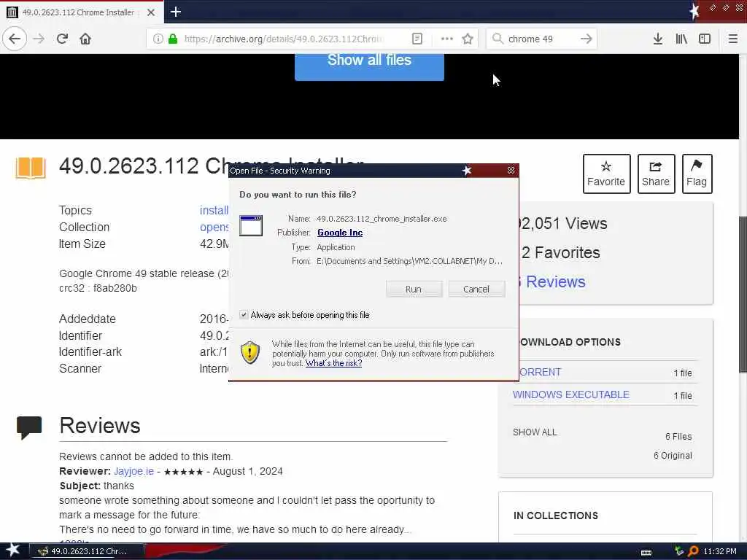747x560 pixels.
Task: Toggle reader view in address bar
Action: (x=417, y=39)
